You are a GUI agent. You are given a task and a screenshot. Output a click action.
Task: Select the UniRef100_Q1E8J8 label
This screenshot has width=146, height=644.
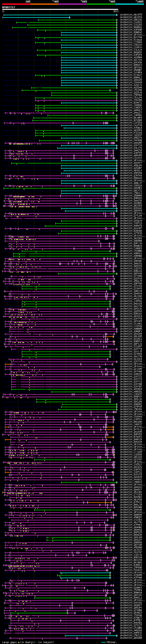coord(131,93)
